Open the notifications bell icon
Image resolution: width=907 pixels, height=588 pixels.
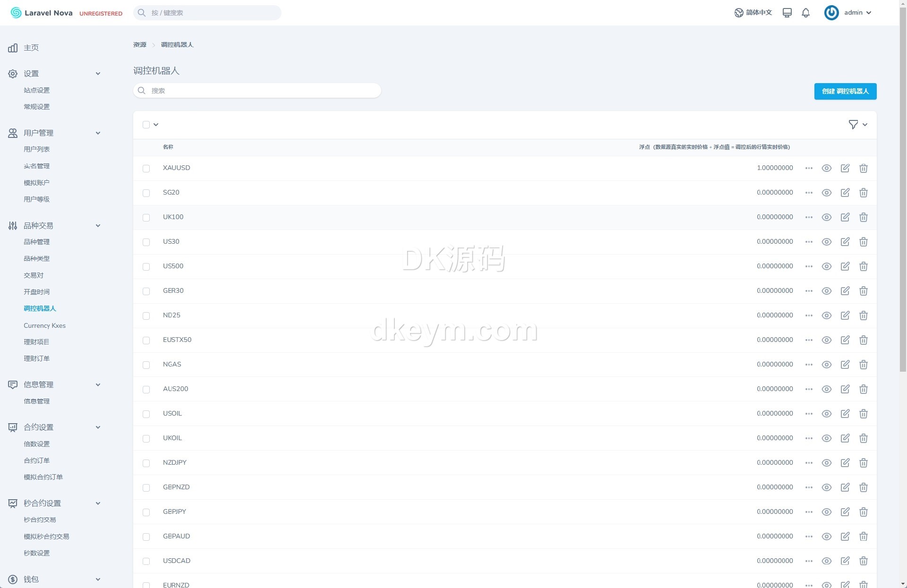coord(805,13)
